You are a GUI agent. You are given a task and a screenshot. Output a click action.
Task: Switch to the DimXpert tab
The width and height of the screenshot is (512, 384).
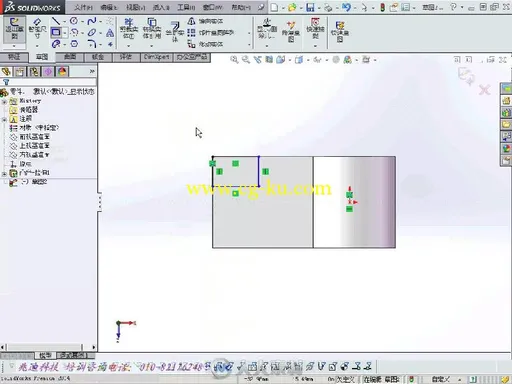156,57
